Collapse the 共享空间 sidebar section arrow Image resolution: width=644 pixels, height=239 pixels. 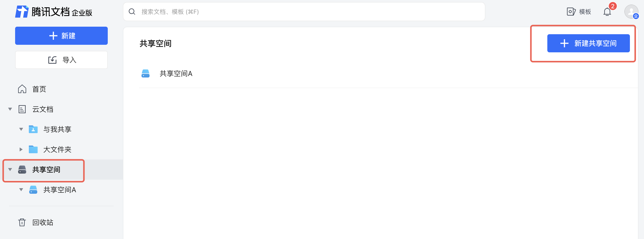[10, 170]
